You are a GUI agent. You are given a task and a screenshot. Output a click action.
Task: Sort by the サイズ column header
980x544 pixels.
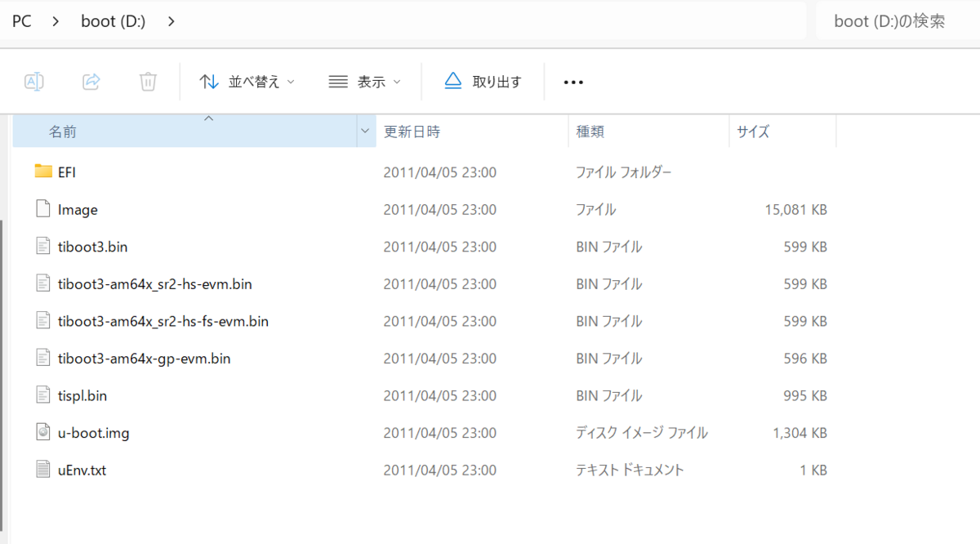(x=782, y=132)
